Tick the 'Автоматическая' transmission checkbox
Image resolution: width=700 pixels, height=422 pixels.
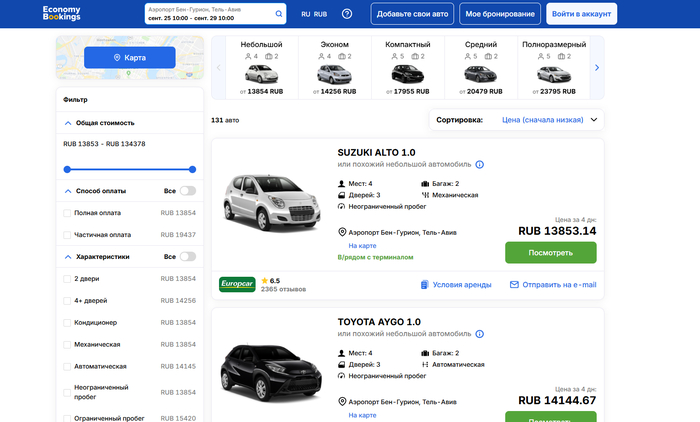tap(67, 367)
